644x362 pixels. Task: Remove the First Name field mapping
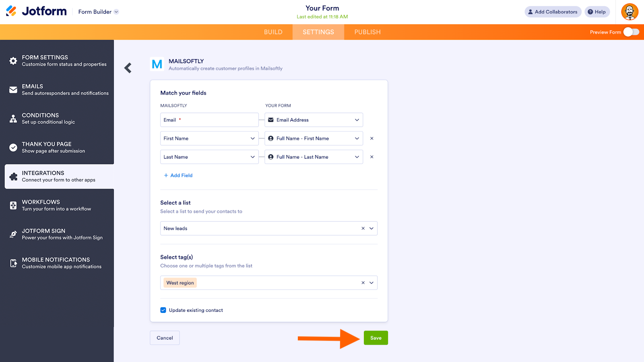(x=372, y=138)
